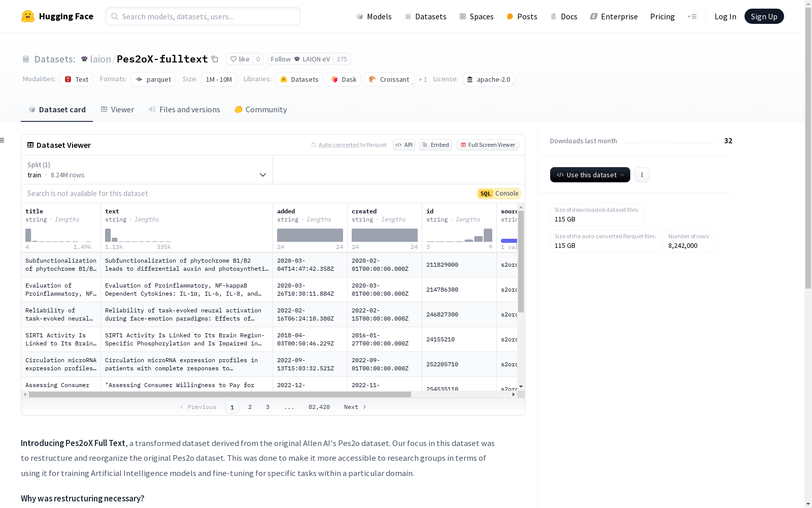This screenshot has width=812, height=508.
Task: Open Datasets in top navigation
Action: (x=425, y=16)
